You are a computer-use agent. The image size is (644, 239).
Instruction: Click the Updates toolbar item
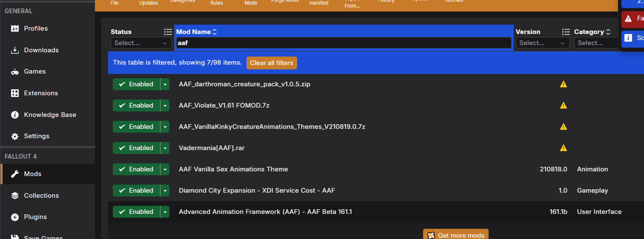[x=149, y=3]
